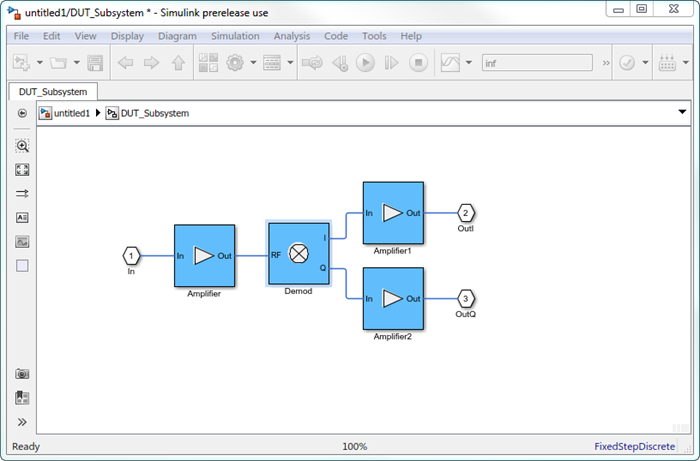Click the FixedStepDiscrete solver link
Screen dimensions: 700x461
(x=635, y=447)
